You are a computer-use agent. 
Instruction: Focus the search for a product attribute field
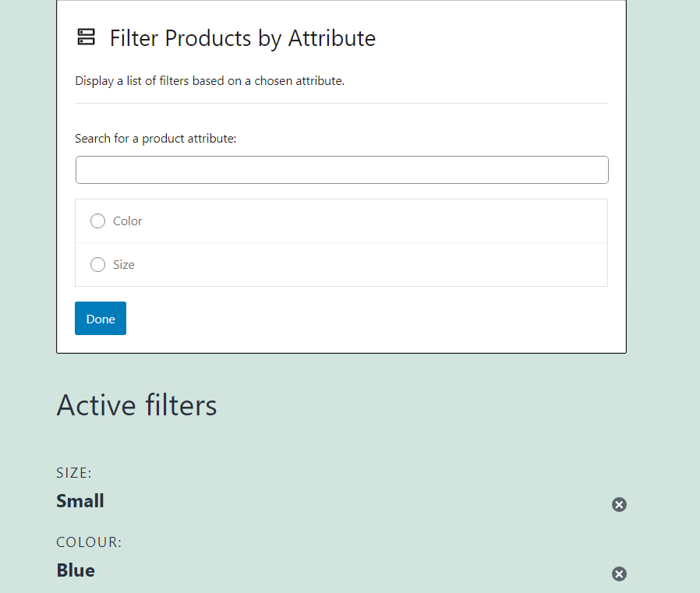[x=341, y=169]
